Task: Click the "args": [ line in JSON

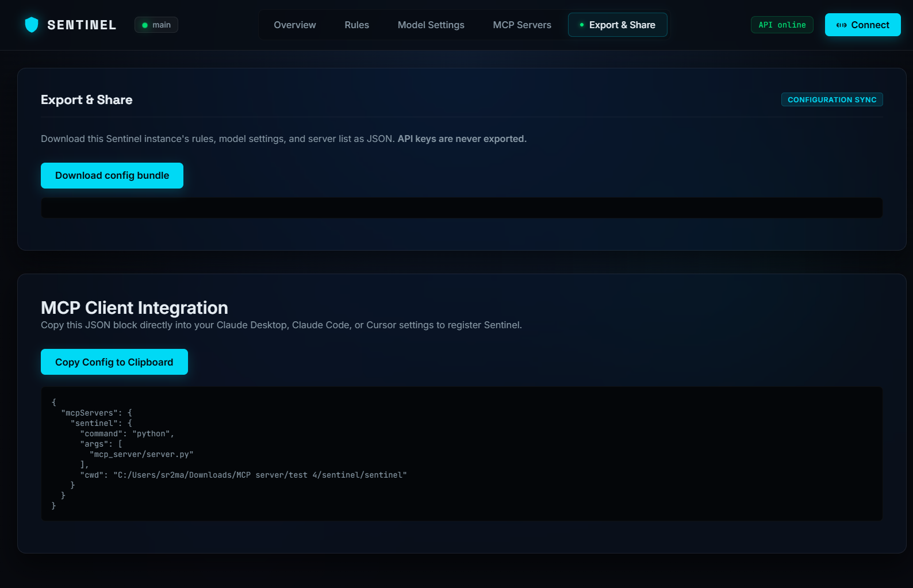Action: 101,444
